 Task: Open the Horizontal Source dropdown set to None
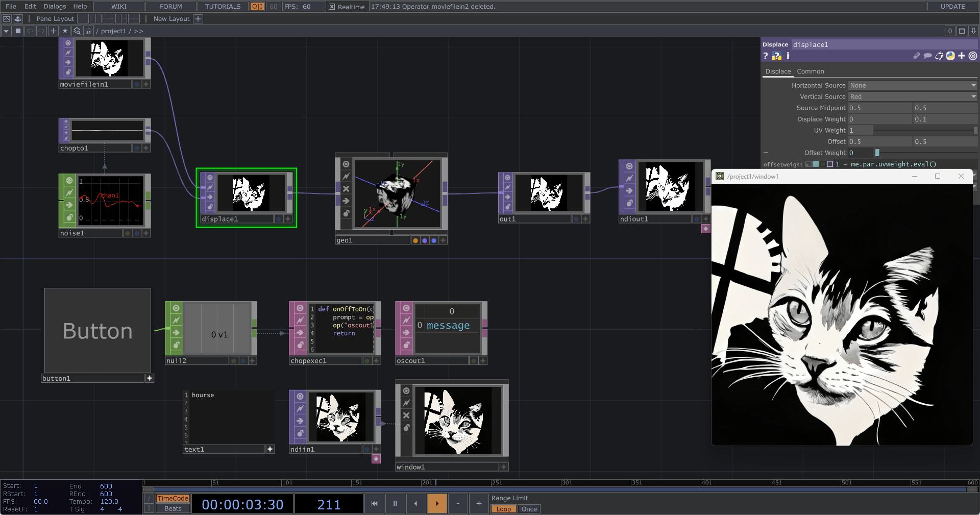pos(912,85)
